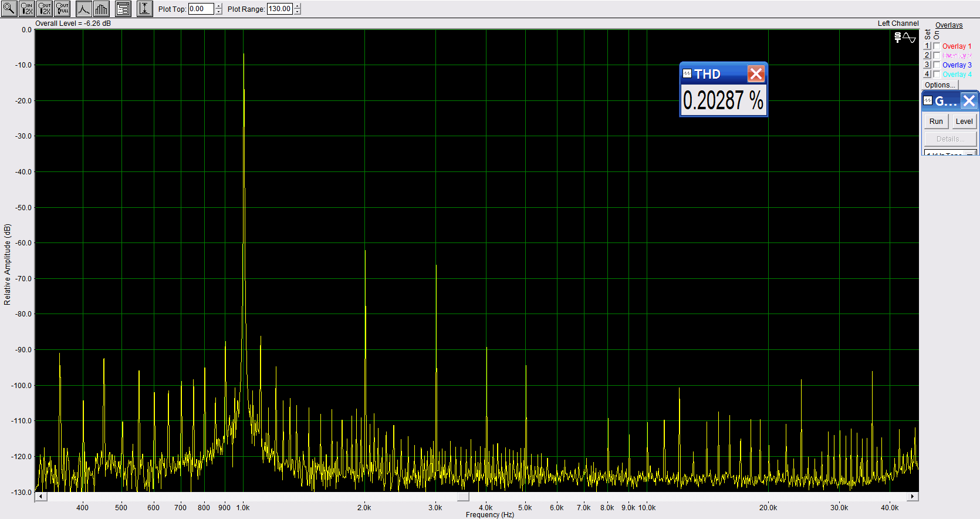Click the Zoom Out 2X button
The image size is (980, 519).
click(45, 9)
